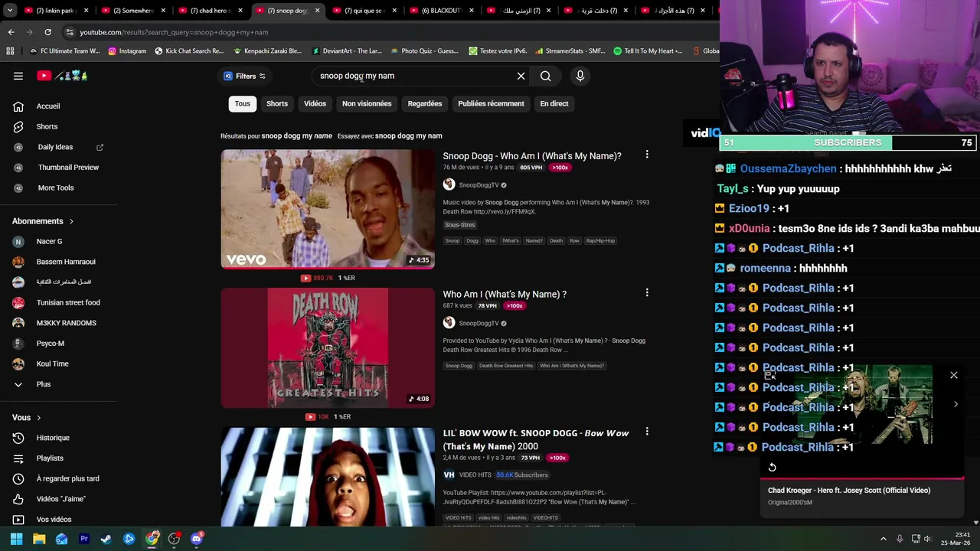Open À regarder plus tard

pyautogui.click(x=67, y=478)
